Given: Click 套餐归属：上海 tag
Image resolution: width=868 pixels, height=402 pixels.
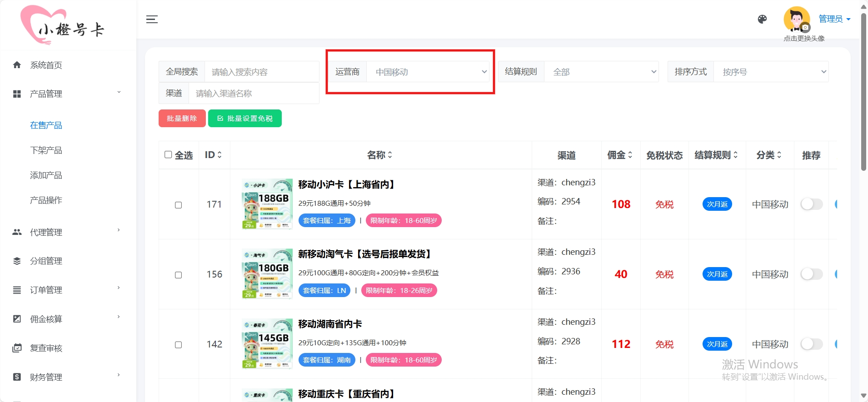Looking at the screenshot, I should [x=327, y=221].
